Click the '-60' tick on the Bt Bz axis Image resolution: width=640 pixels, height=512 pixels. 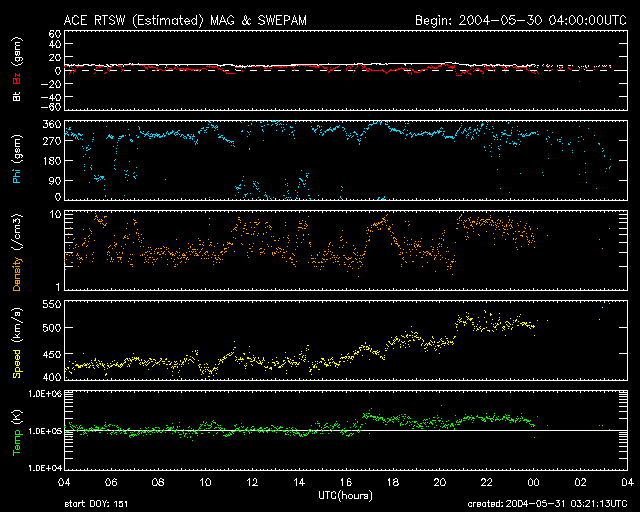[51, 107]
